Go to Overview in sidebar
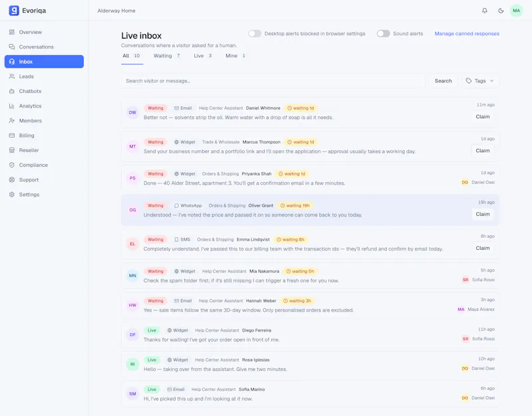The image size is (532, 416). pos(44,32)
